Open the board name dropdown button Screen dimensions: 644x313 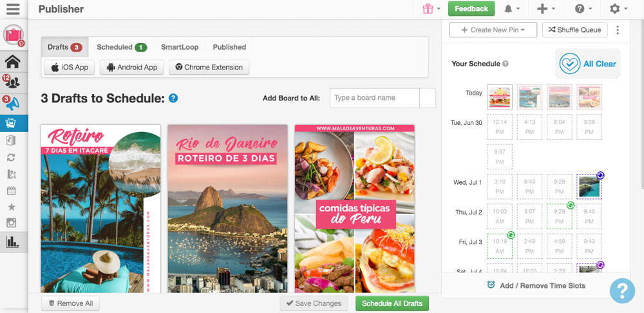click(428, 98)
